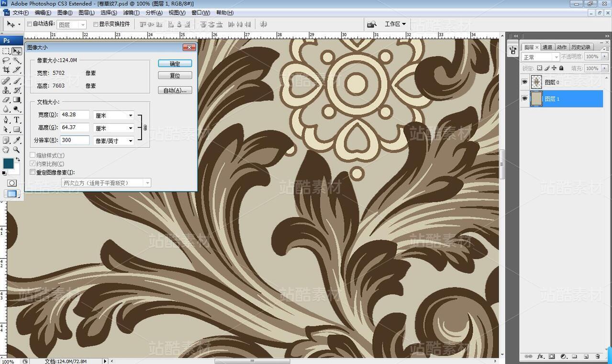Select the Crop tool
The image size is (612, 364).
[6, 70]
